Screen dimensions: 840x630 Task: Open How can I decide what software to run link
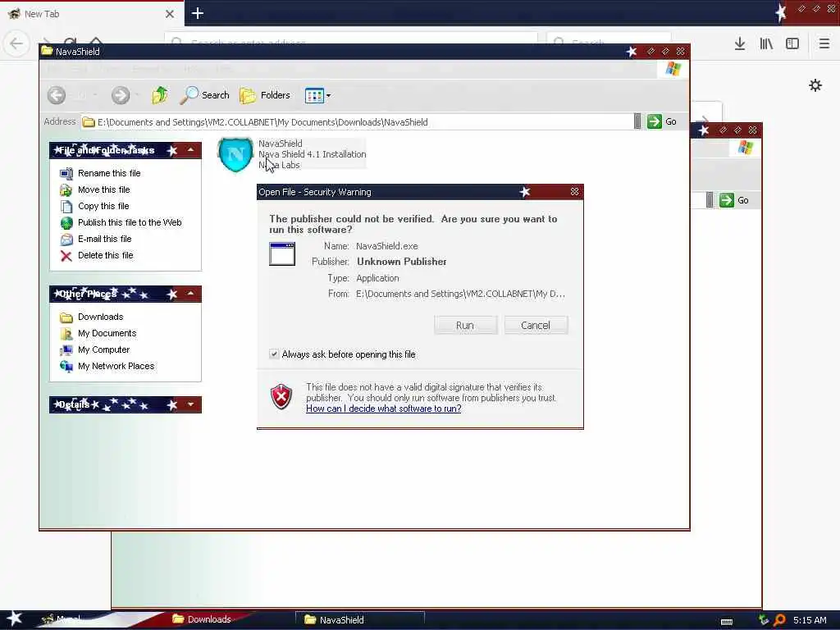coord(384,409)
